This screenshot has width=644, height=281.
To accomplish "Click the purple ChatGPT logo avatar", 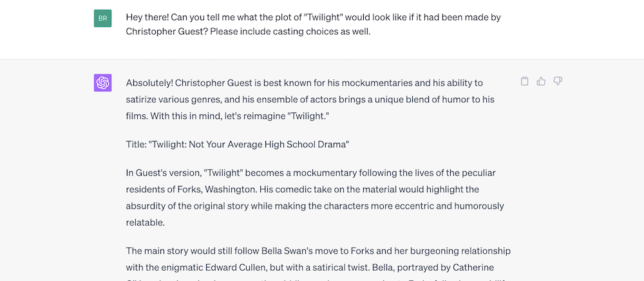I will pyautogui.click(x=102, y=83).
